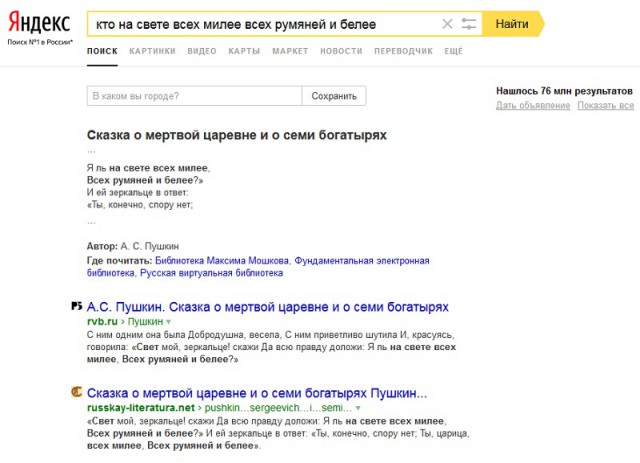Click the 'Поиск №1 в России' tagline

(40, 42)
